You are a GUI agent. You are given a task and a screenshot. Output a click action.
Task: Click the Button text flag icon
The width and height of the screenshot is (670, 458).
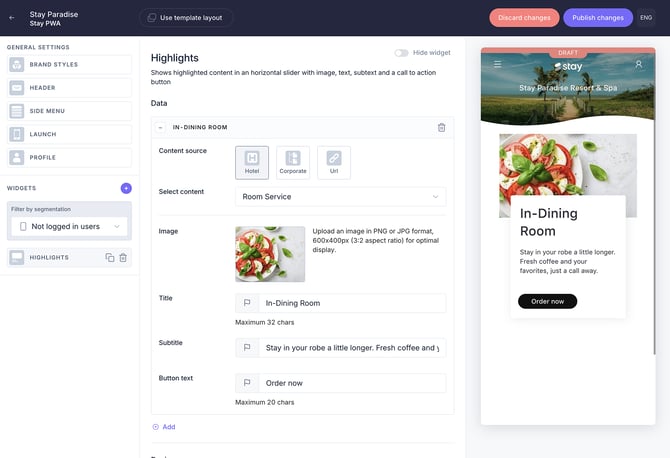click(x=247, y=383)
